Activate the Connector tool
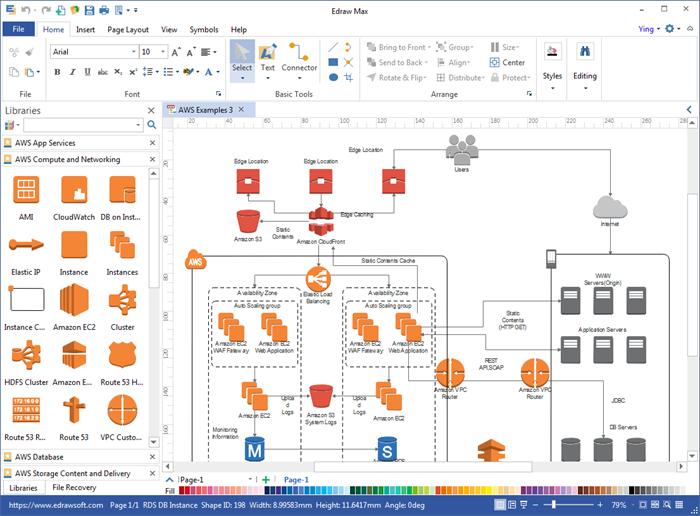The image size is (700, 516). (x=299, y=61)
